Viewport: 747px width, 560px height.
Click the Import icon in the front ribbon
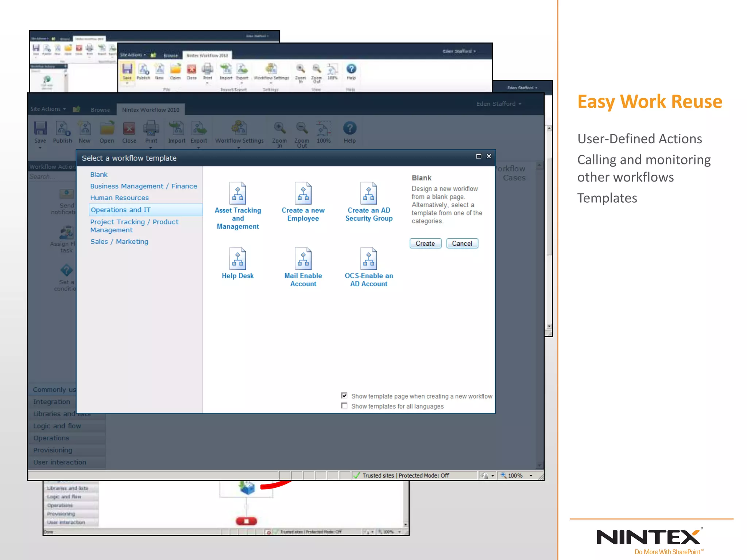(x=177, y=128)
